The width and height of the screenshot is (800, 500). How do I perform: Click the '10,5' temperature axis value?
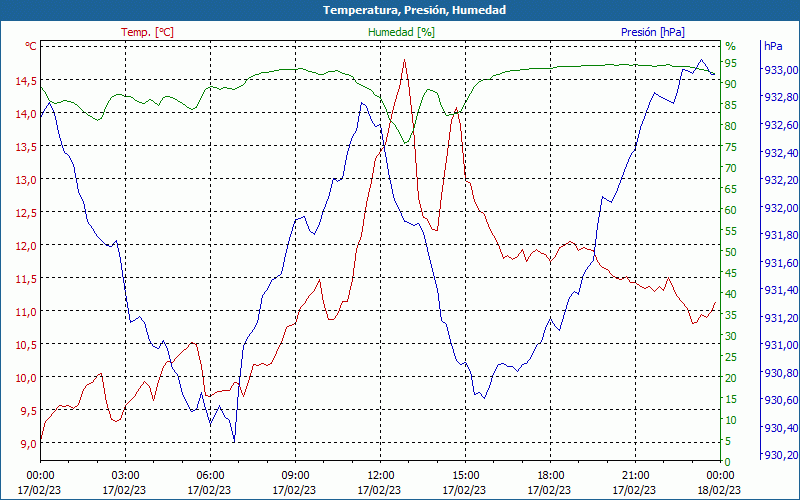click(26, 345)
